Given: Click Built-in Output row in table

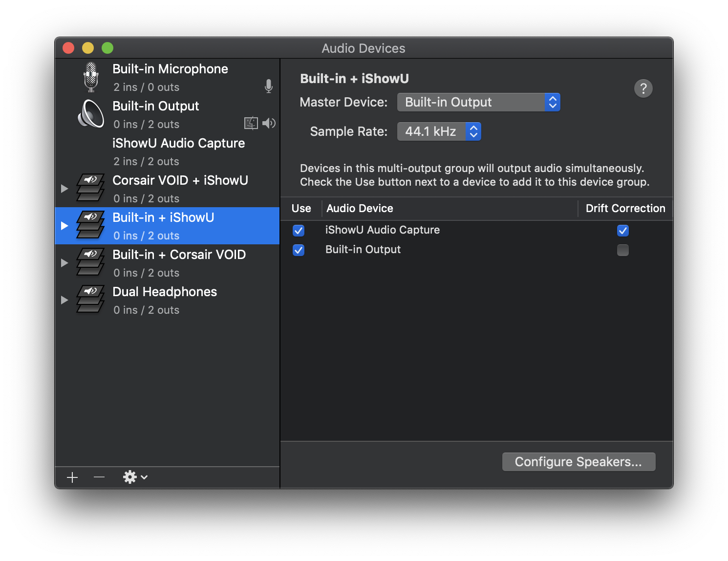Looking at the screenshot, I should [477, 250].
